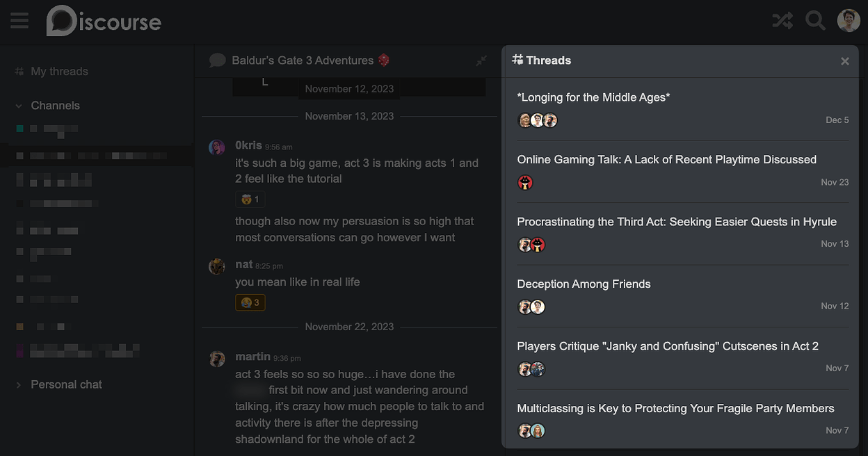Close the Threads panel
868x456 pixels.
tap(845, 61)
